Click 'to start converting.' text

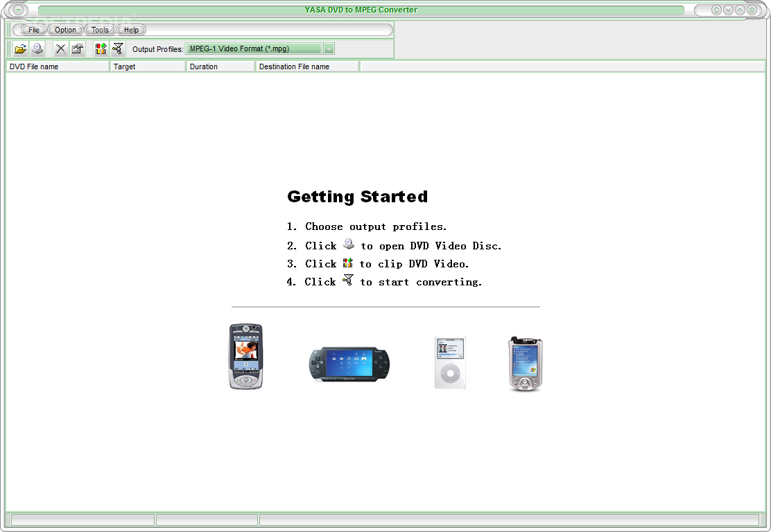click(x=421, y=282)
